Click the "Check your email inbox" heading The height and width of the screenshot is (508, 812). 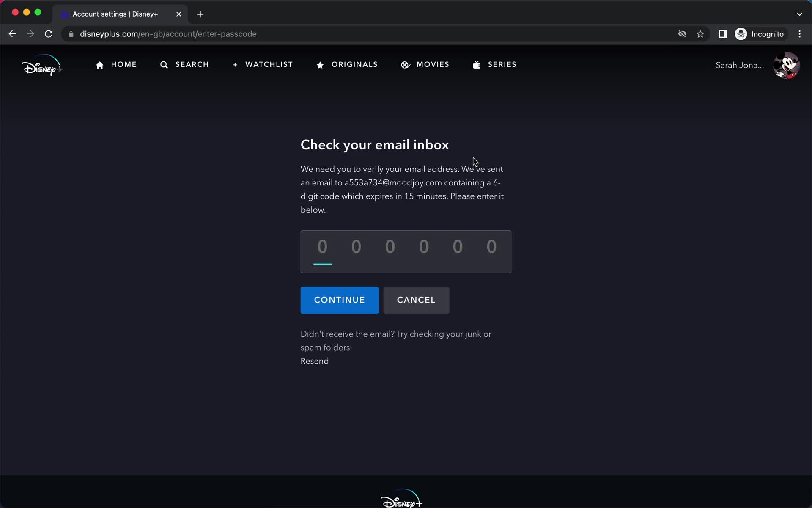point(375,145)
